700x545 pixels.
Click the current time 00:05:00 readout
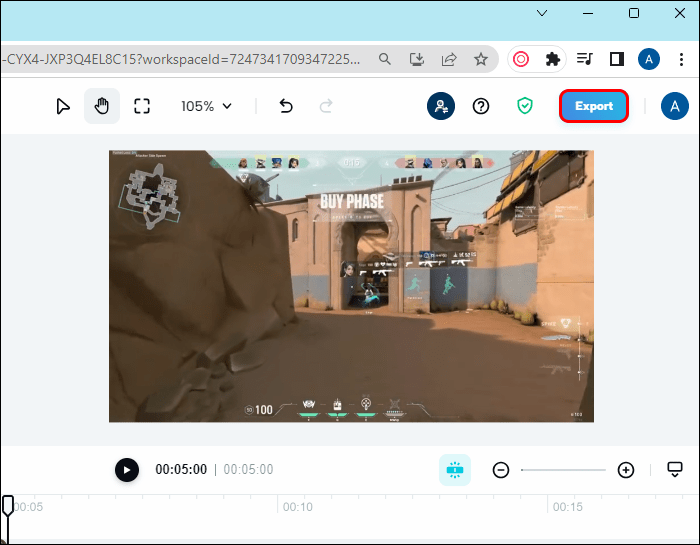click(181, 470)
